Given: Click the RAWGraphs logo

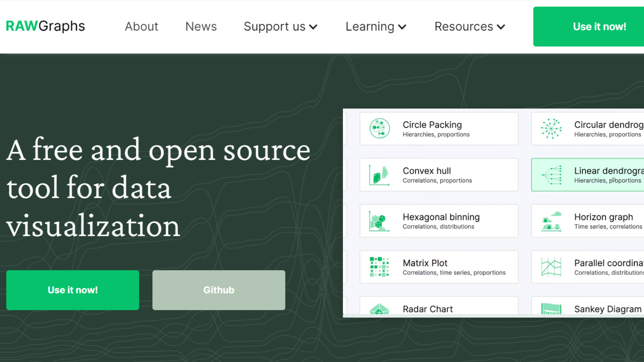Looking at the screenshot, I should coord(45,26).
